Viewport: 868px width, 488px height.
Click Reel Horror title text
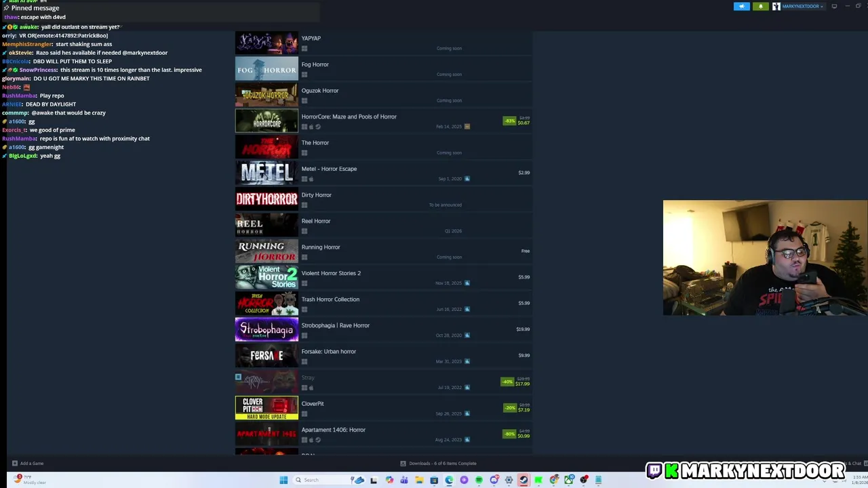click(x=316, y=221)
